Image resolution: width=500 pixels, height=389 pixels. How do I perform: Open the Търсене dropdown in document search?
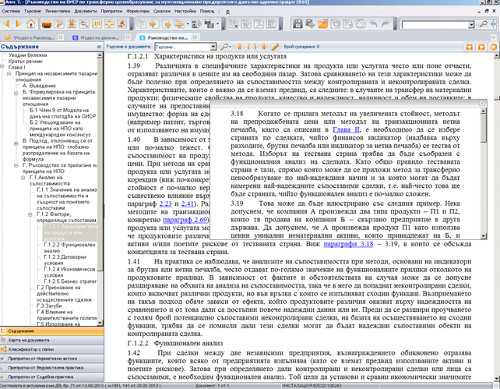(213, 47)
